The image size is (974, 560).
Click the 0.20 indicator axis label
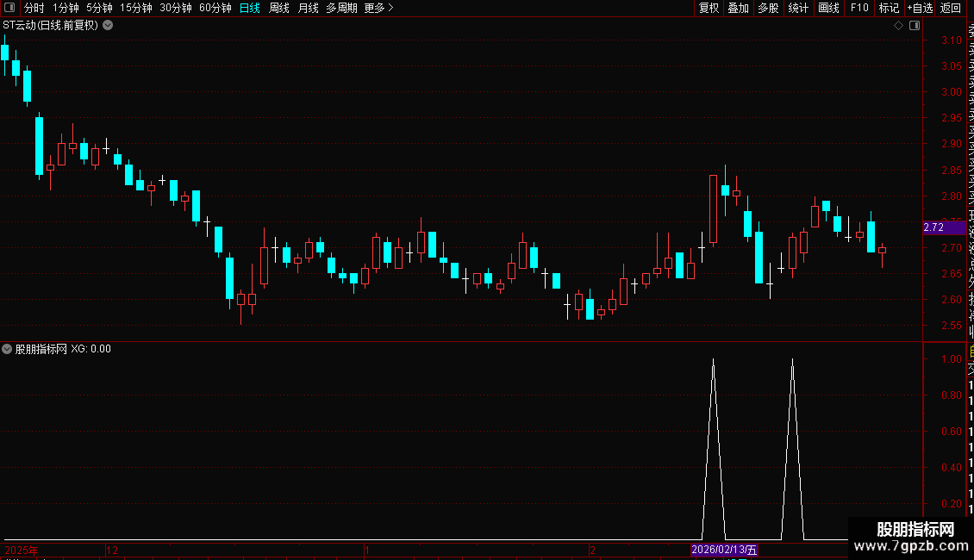coord(951,503)
